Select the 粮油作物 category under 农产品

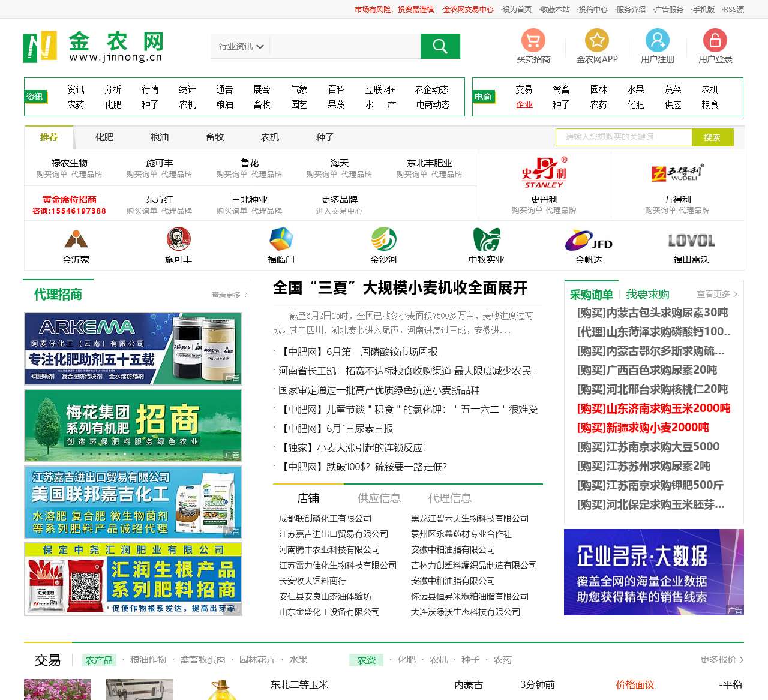[x=148, y=660]
